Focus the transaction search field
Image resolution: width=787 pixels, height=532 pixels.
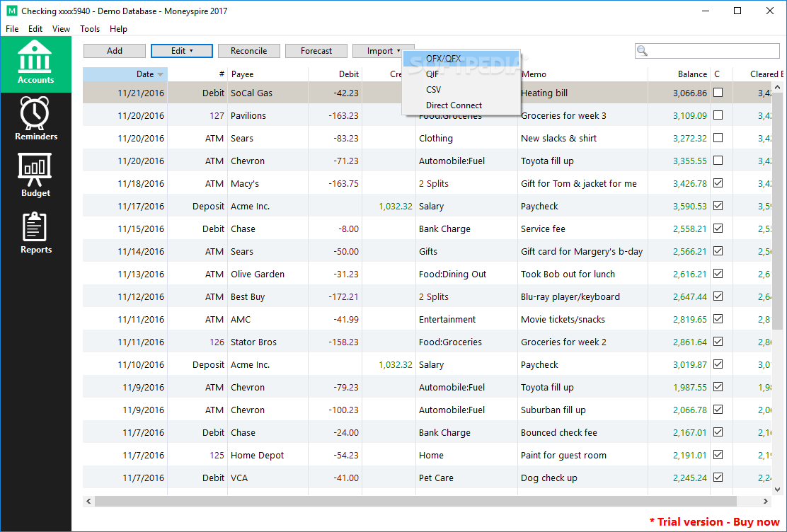pyautogui.click(x=707, y=51)
